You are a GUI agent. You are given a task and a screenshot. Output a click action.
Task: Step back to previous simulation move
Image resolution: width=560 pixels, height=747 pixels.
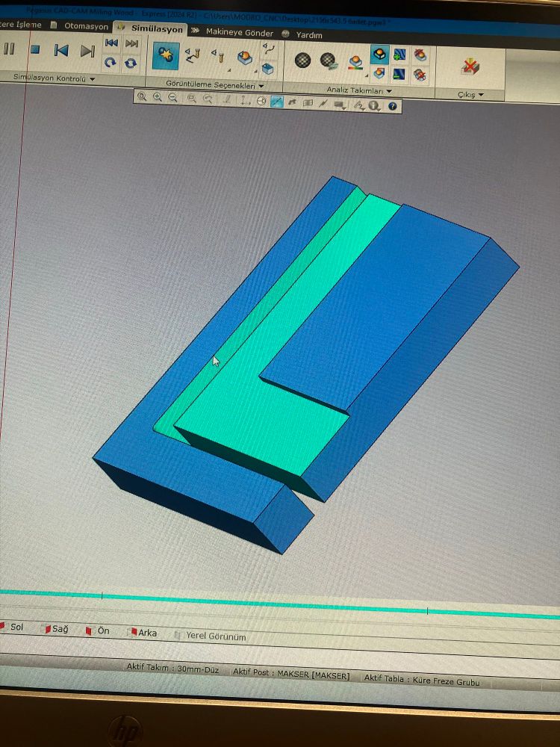[61, 50]
